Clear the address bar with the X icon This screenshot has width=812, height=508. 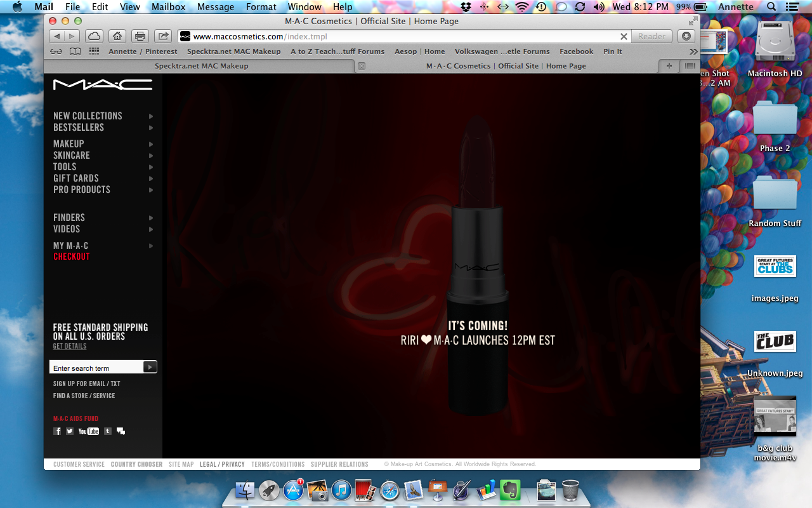tap(624, 36)
